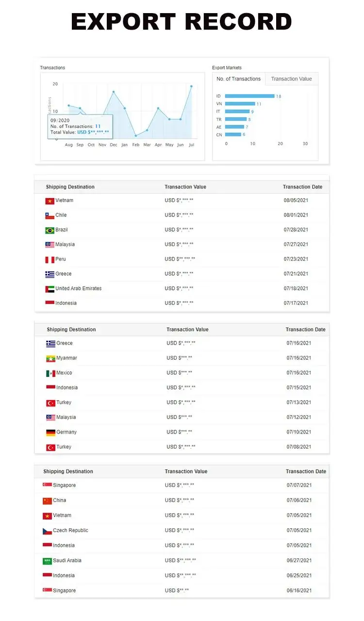Image resolution: width=364 pixels, height=621 pixels.
Task: Select the Apr data point on the chart
Action: tap(158, 108)
